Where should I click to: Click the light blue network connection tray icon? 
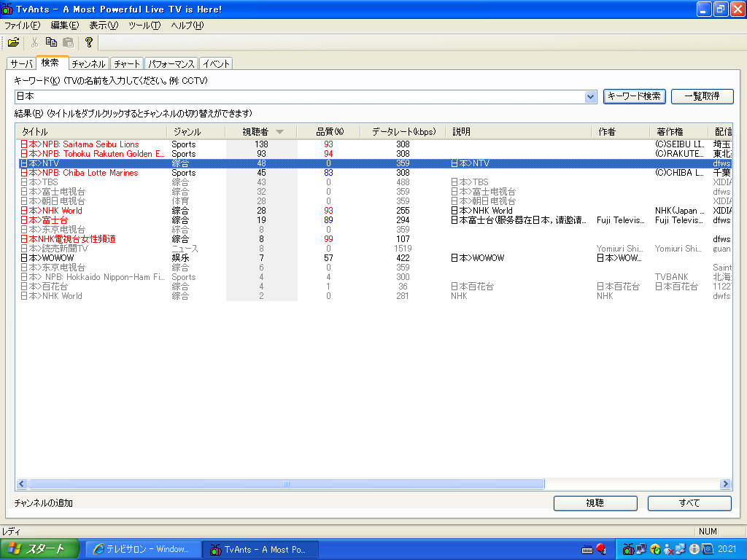(x=681, y=549)
